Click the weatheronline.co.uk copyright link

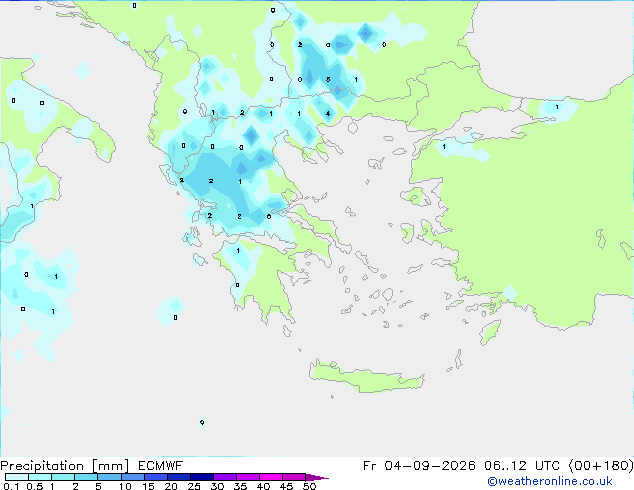click(549, 481)
